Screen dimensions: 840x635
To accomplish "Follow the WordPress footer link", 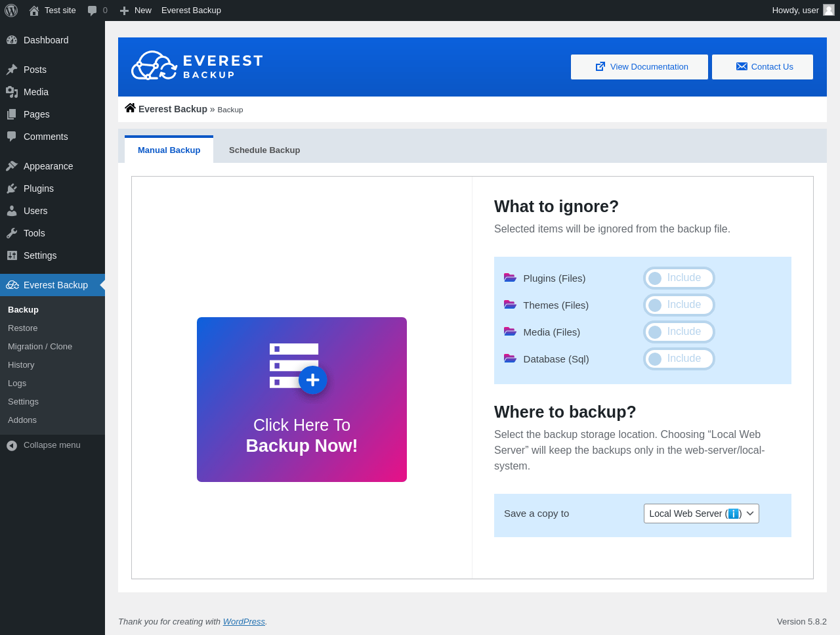I will point(244,621).
